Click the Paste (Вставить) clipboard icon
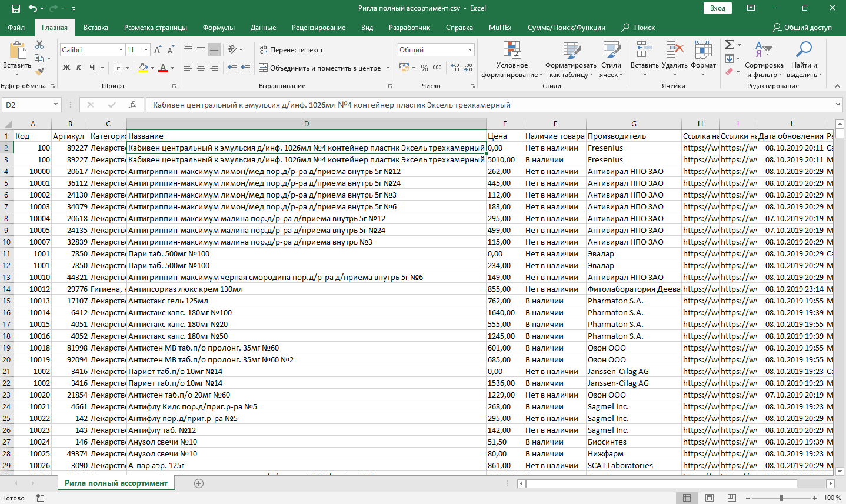Viewport: 846px width, 504px height. click(17, 51)
